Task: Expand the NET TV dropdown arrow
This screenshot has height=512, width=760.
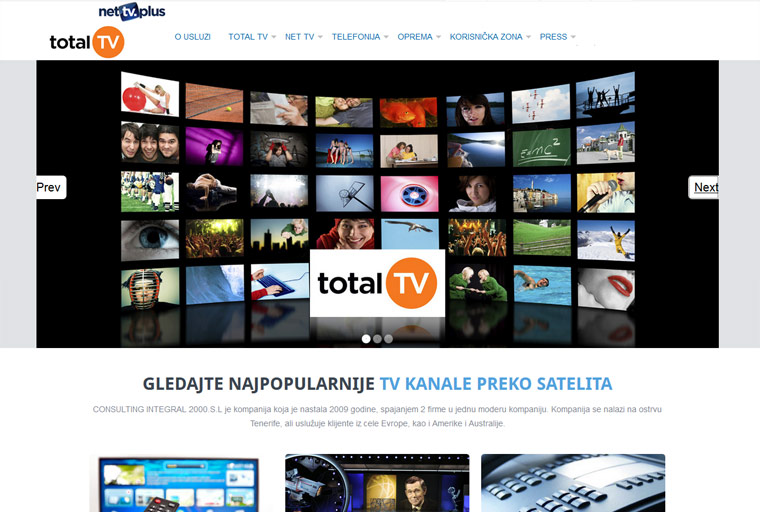Action: (320, 37)
